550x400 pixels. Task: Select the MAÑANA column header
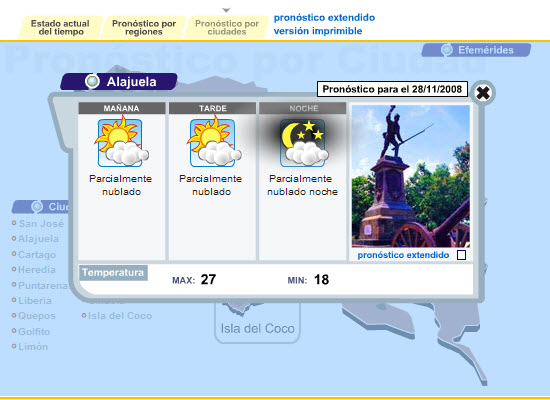click(121, 108)
